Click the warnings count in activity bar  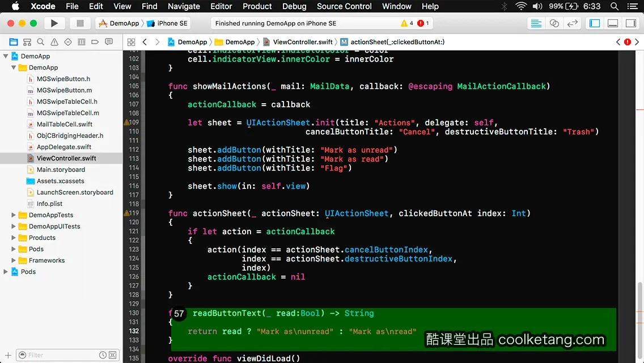[406, 23]
